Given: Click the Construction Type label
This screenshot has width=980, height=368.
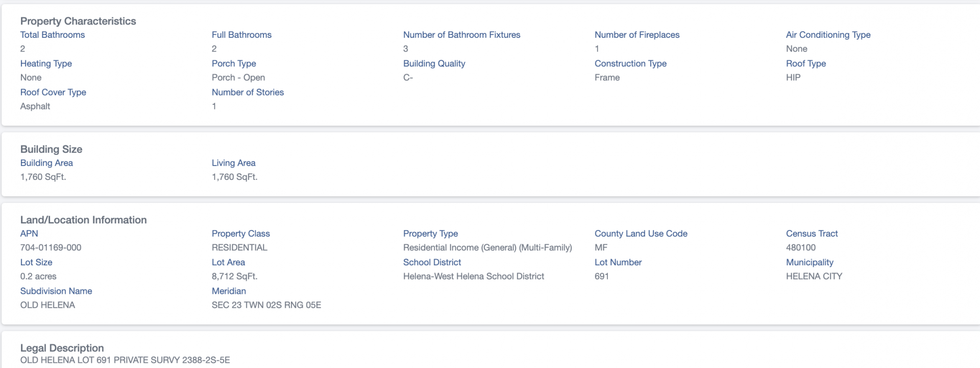Looking at the screenshot, I should click(630, 63).
